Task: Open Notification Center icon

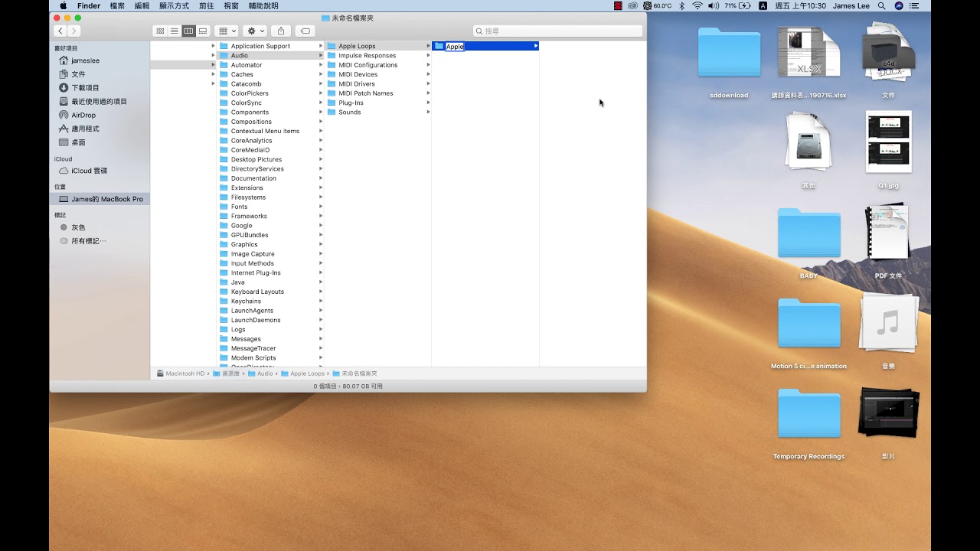Action: point(914,5)
